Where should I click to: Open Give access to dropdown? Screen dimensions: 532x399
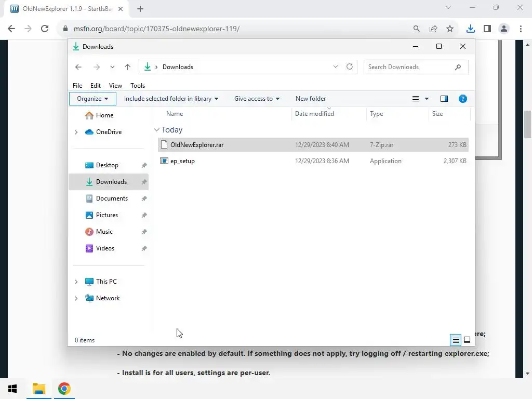point(257,99)
